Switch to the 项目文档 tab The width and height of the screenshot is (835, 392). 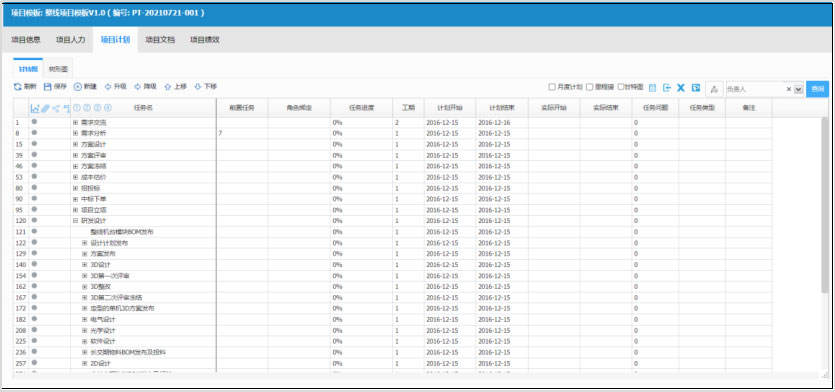coord(160,40)
